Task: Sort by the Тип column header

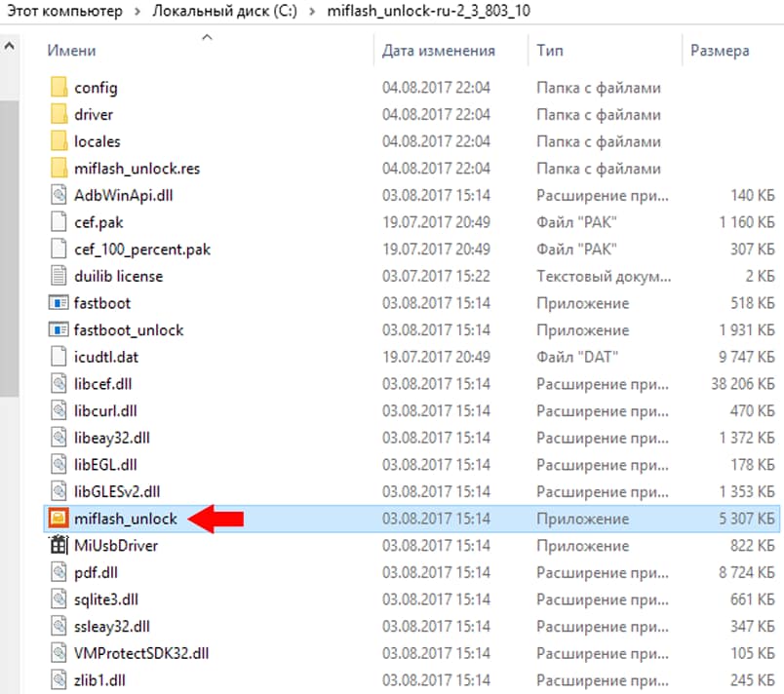Action: click(x=550, y=51)
